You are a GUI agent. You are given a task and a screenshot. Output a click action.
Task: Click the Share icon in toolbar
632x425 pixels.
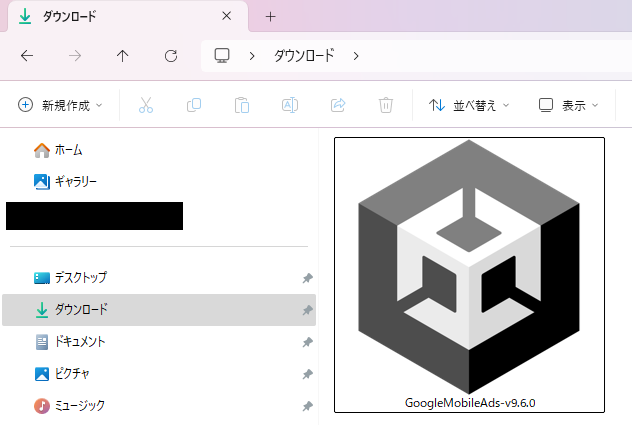tap(338, 105)
